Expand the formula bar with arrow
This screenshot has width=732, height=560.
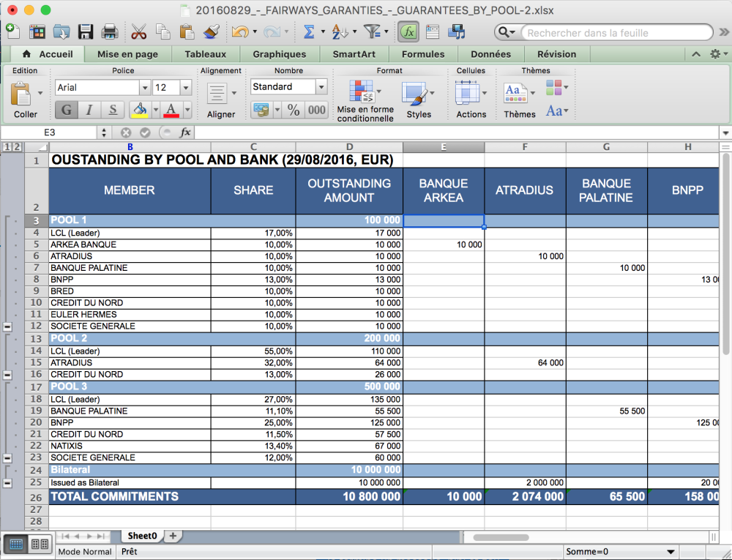tap(725, 132)
